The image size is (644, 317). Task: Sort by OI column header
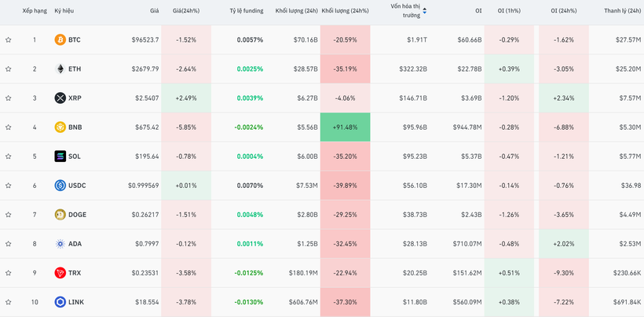478,11
